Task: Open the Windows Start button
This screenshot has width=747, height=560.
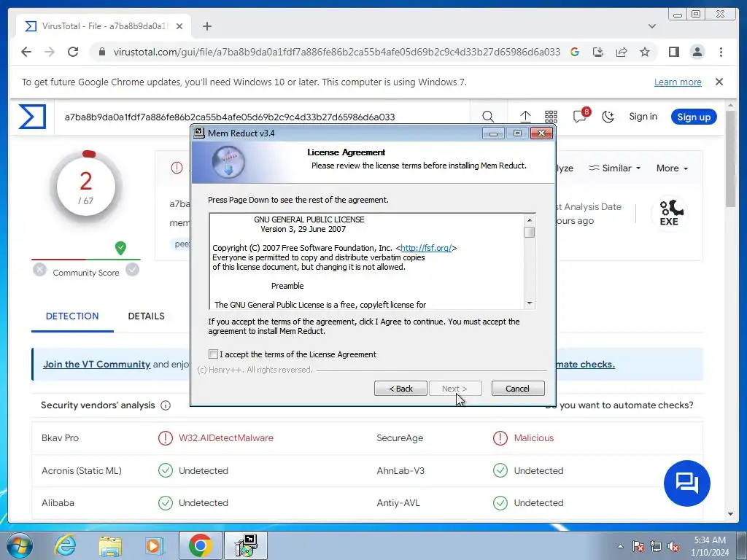Action: 20,545
